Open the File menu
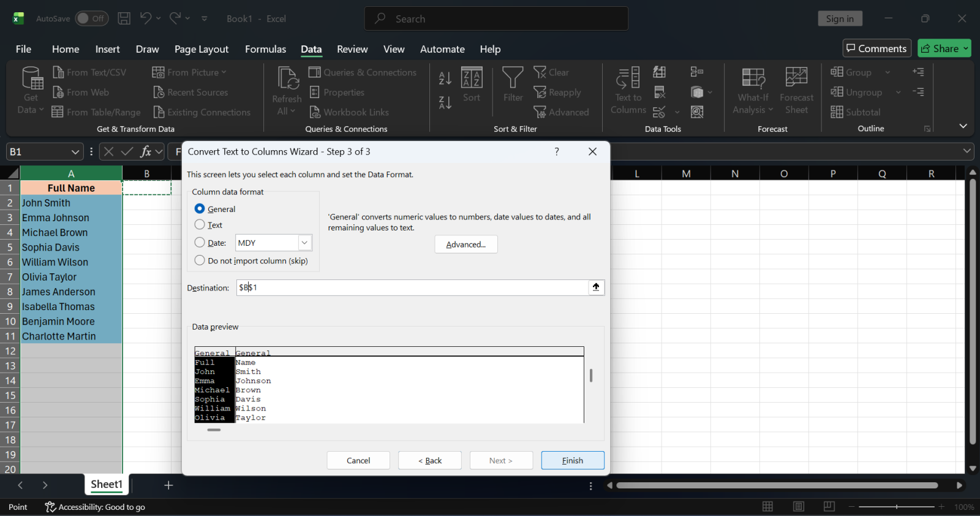Viewport: 980px width, 516px height. [23, 49]
